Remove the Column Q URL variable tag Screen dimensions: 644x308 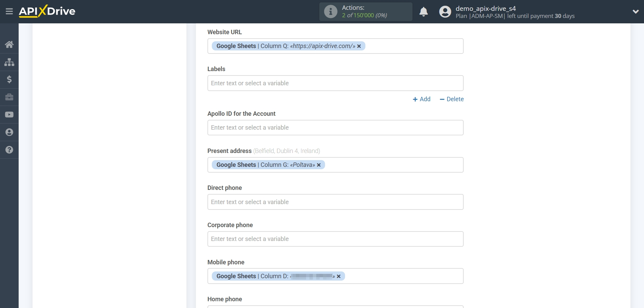coord(359,46)
